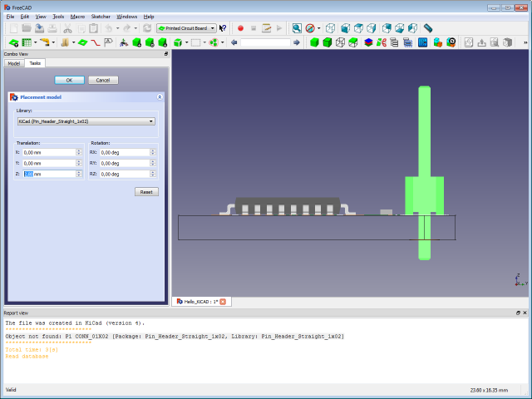Click the export upload arrow icon
The height and width of the screenshot is (399, 532).
(x=481, y=42)
